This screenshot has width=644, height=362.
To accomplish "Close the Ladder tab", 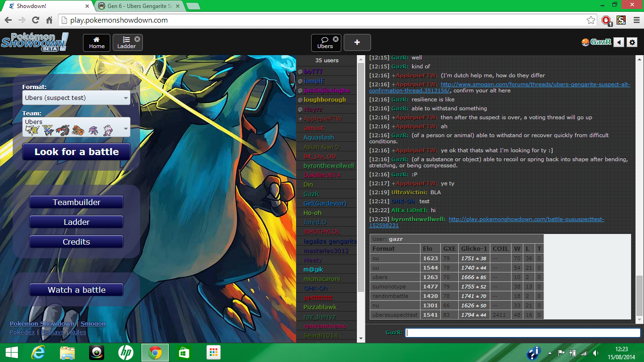I will (137, 39).
